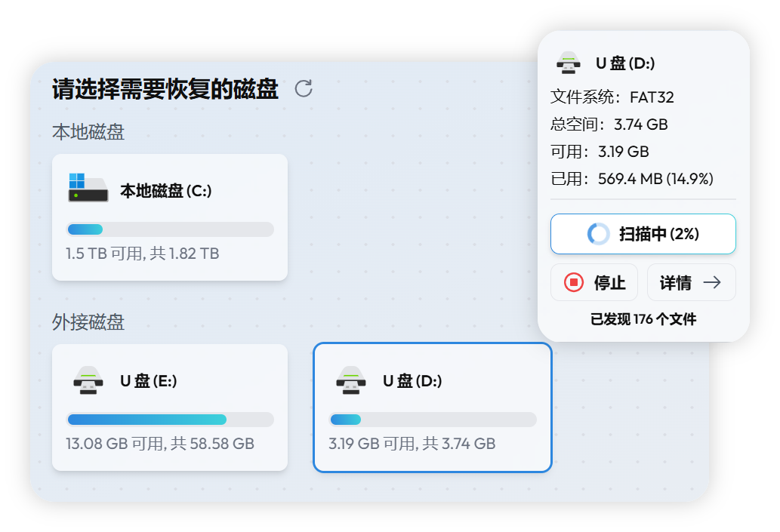Select the 本地磁盘 (C:) card
This screenshot has height=532, width=780.
click(x=169, y=217)
